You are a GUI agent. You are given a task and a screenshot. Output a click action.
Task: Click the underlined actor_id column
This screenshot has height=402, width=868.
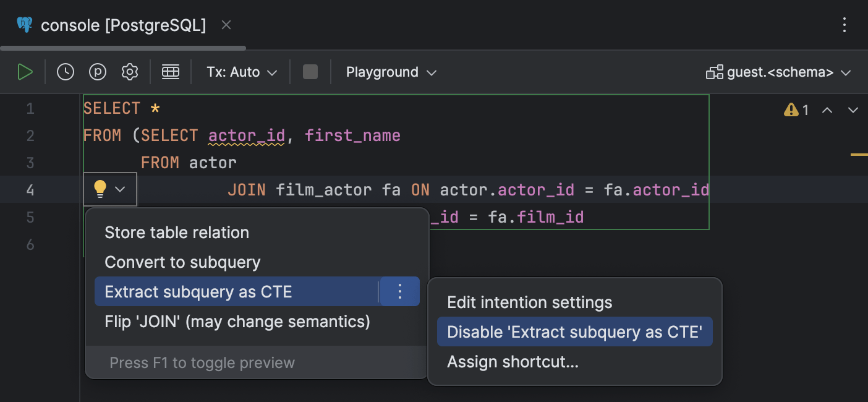click(x=247, y=135)
